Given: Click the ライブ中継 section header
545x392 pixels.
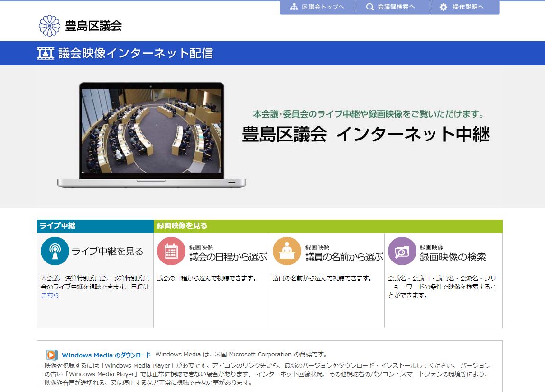Looking at the screenshot, I should [x=57, y=226].
